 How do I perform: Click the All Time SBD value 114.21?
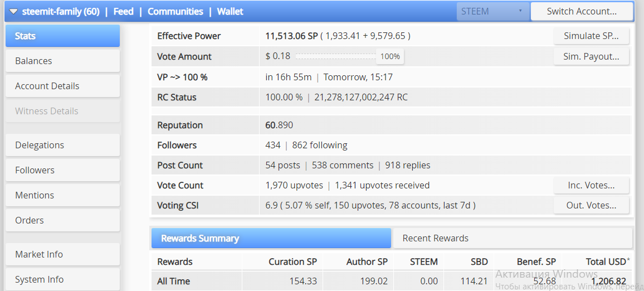click(x=474, y=282)
